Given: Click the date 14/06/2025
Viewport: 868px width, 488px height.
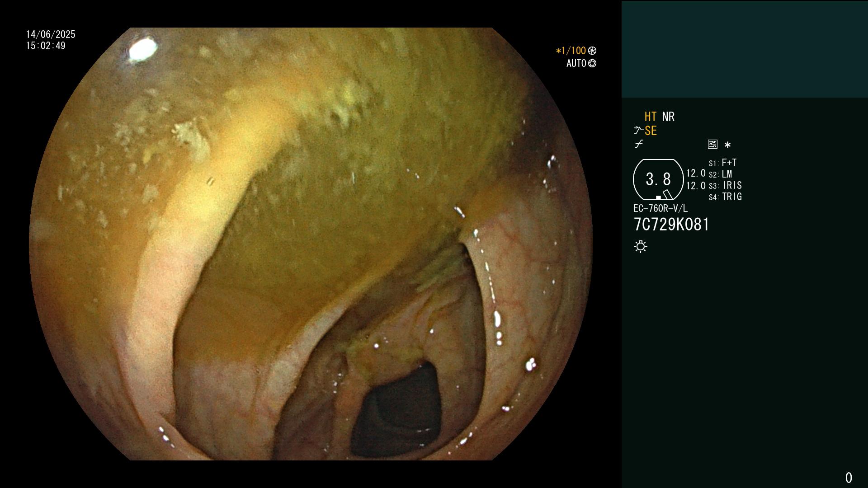Looking at the screenshot, I should pyautogui.click(x=51, y=34).
